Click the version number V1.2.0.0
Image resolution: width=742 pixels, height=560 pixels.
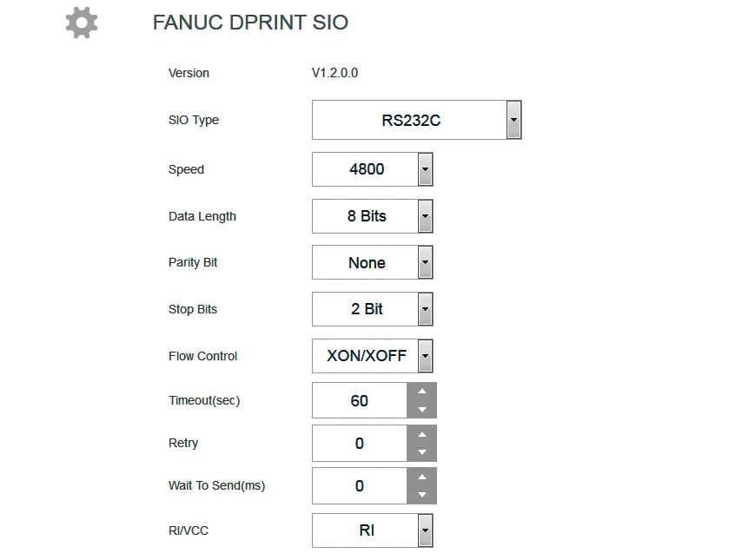(x=335, y=73)
